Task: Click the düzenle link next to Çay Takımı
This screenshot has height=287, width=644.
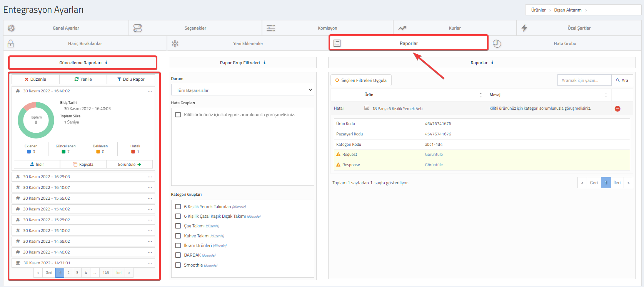Action: (212, 226)
